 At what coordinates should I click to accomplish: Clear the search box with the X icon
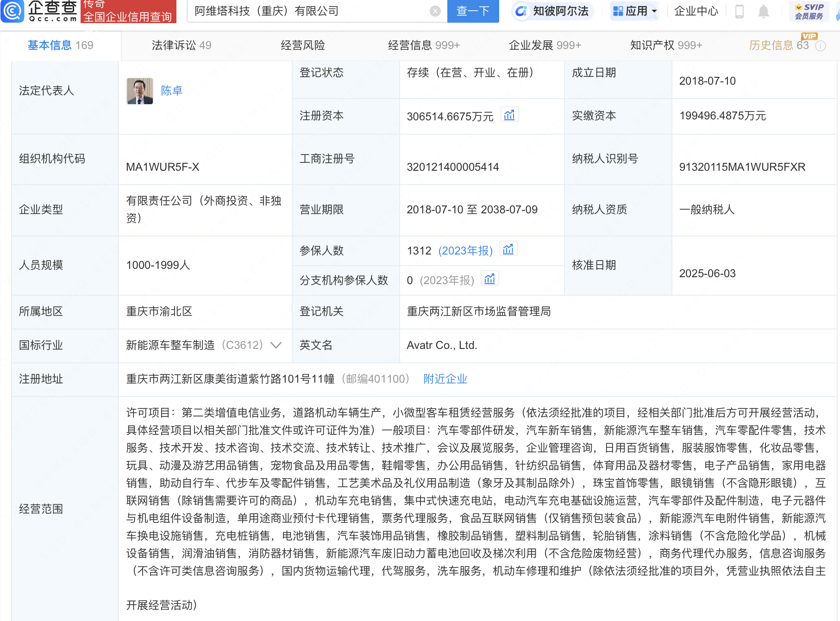tap(434, 11)
